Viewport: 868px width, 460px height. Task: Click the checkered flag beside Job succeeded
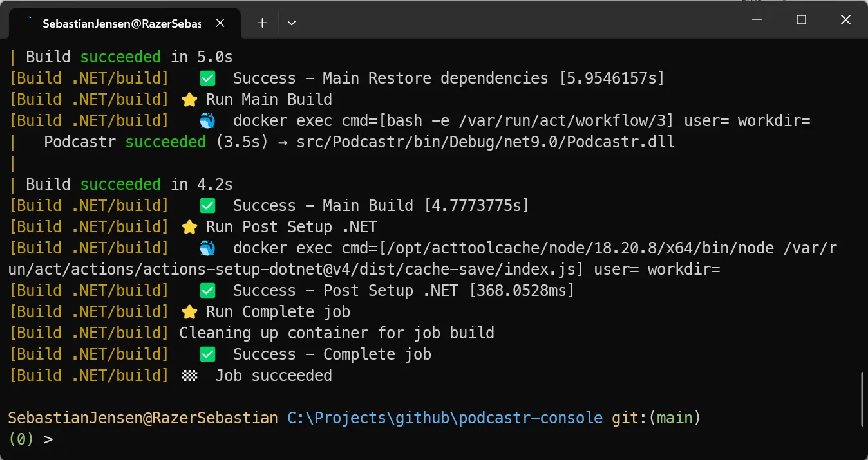click(x=189, y=376)
